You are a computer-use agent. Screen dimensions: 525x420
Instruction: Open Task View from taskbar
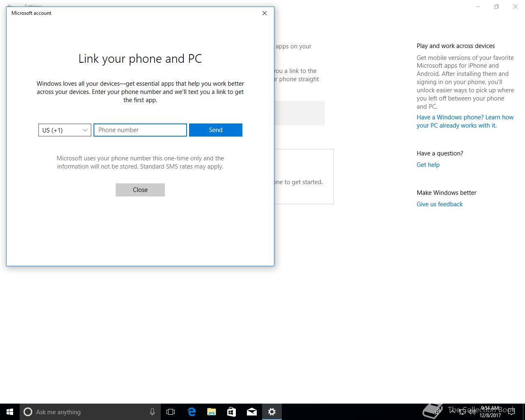tap(171, 412)
